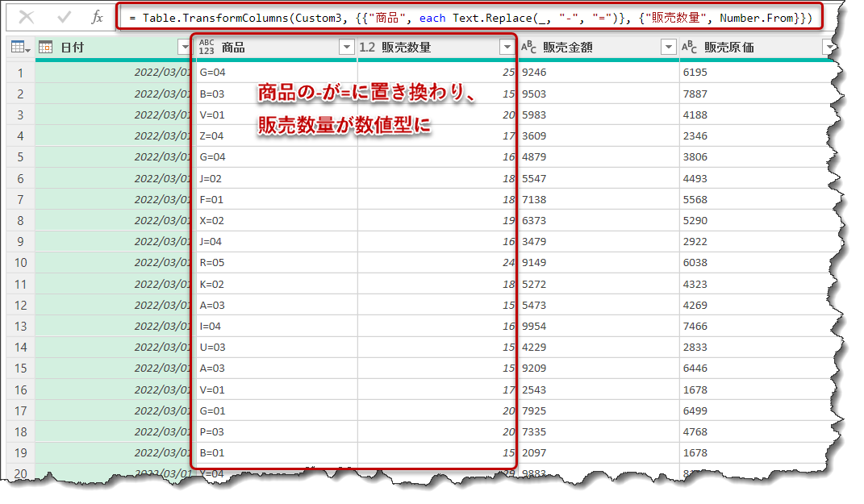Select the 商品 column header
The image size is (864, 504).
click(277, 48)
